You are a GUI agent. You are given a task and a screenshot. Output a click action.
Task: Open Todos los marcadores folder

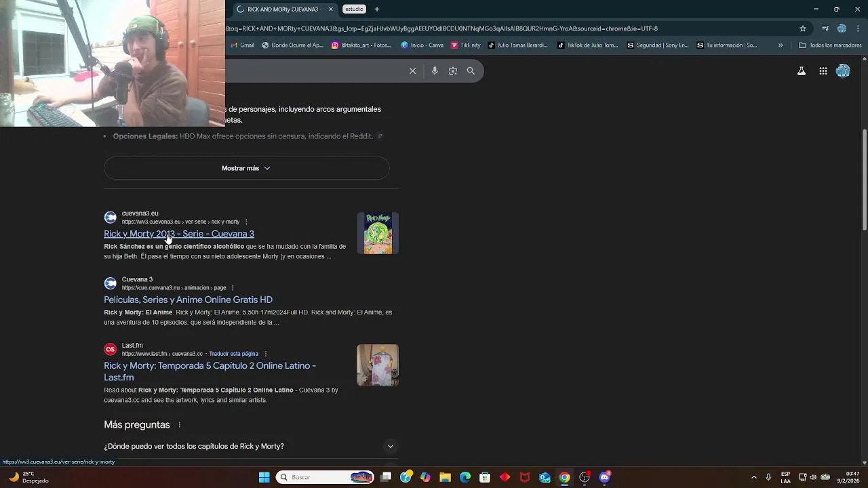click(830, 45)
